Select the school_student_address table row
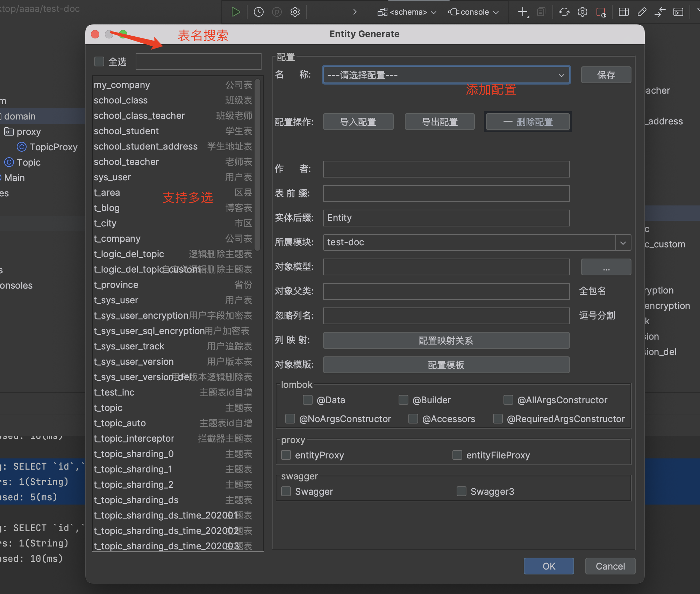The width and height of the screenshot is (700, 594). 173,146
